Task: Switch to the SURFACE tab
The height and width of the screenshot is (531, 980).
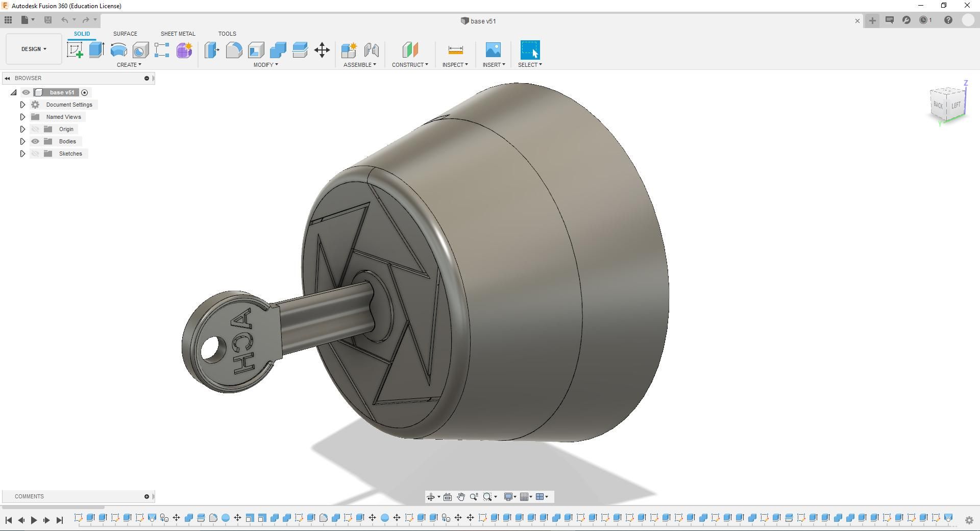Action: click(125, 34)
